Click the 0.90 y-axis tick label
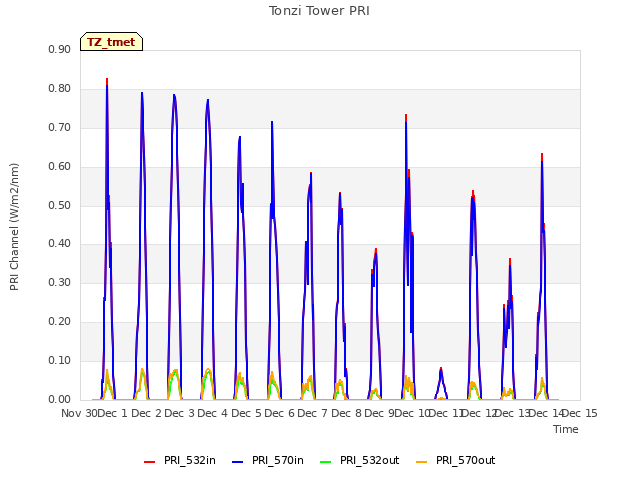Viewport: 640px width, 480px height. (x=60, y=49)
